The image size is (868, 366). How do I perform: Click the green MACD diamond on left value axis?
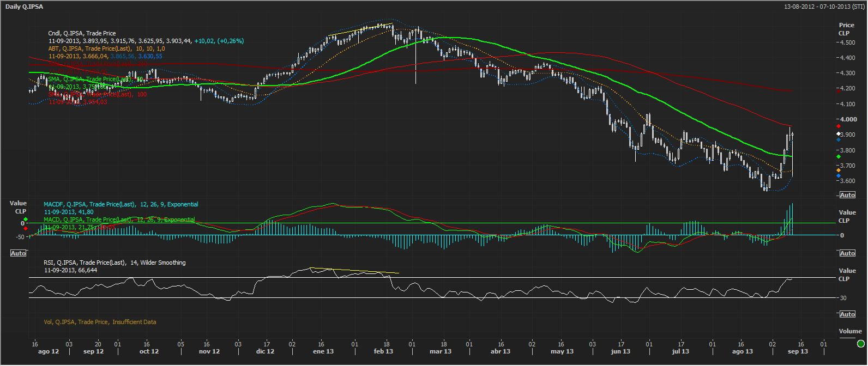click(26, 219)
